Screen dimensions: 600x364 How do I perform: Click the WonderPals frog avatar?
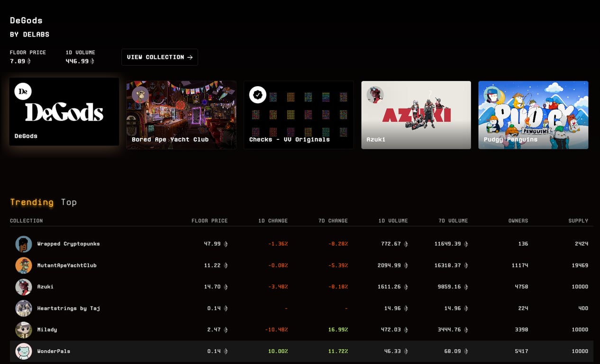click(x=24, y=351)
